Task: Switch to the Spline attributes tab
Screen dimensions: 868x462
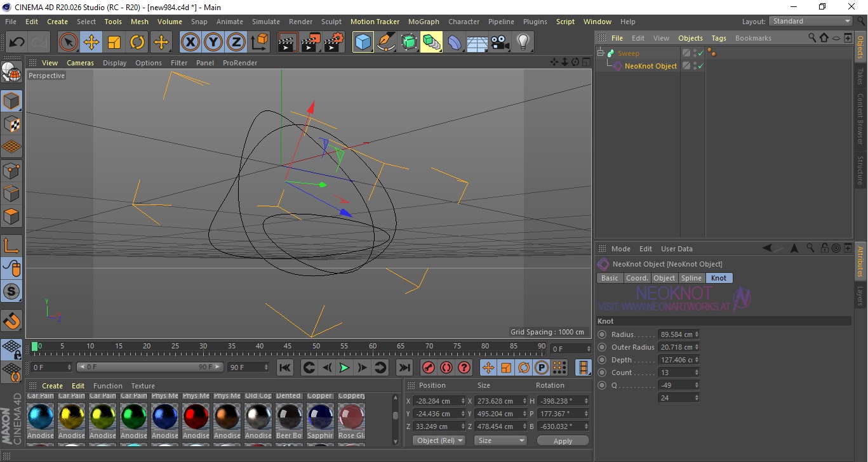Action: pyautogui.click(x=691, y=278)
